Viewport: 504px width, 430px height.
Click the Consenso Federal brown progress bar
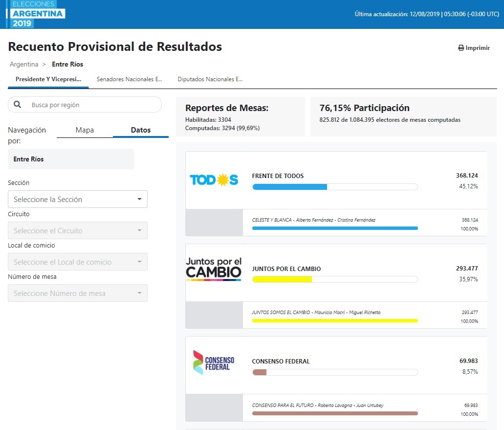pos(335,372)
